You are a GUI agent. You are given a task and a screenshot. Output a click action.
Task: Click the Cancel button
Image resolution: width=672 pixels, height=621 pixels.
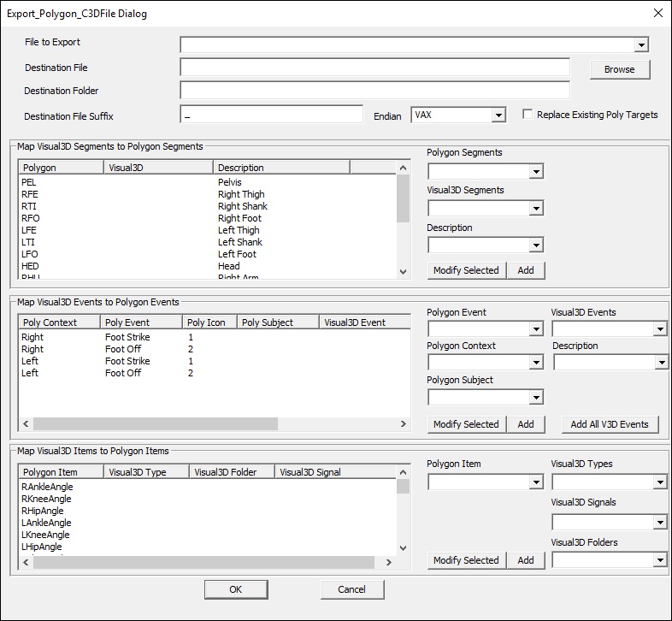[x=352, y=589]
